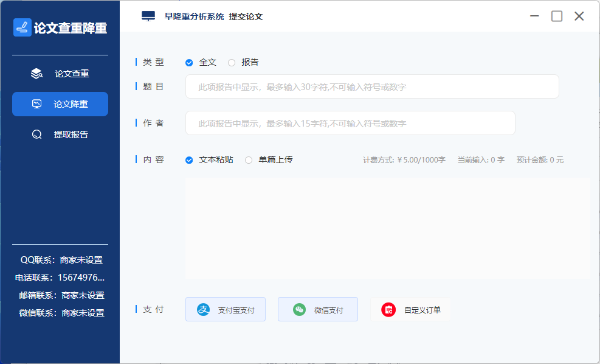The height and width of the screenshot is (364, 600).
Task: Click the 当前输入: 0 字 counter
Action: [x=481, y=160]
